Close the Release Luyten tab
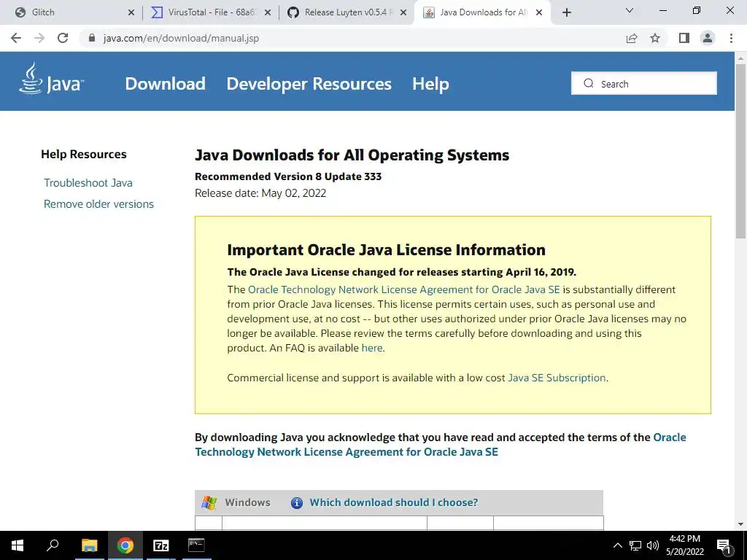The width and height of the screenshot is (747, 560). 403,13
